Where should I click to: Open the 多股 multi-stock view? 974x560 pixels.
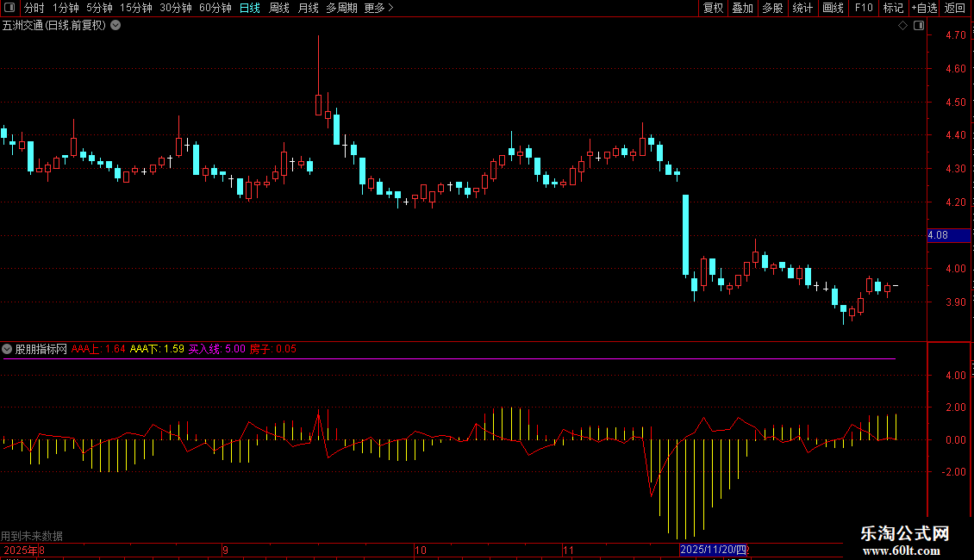[x=773, y=8]
